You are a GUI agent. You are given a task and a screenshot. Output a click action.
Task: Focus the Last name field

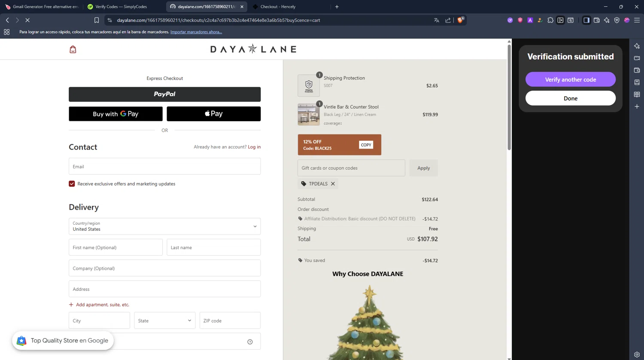[213, 247]
